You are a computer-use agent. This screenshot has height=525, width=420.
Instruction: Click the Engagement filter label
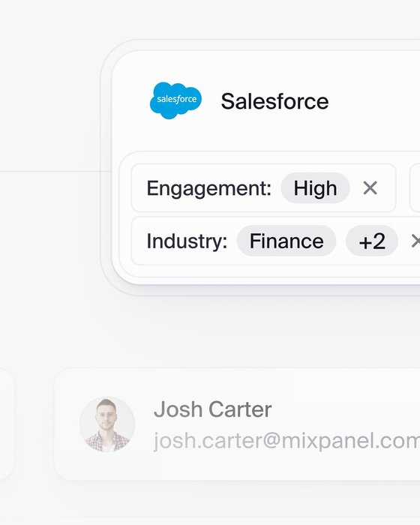[x=208, y=188]
